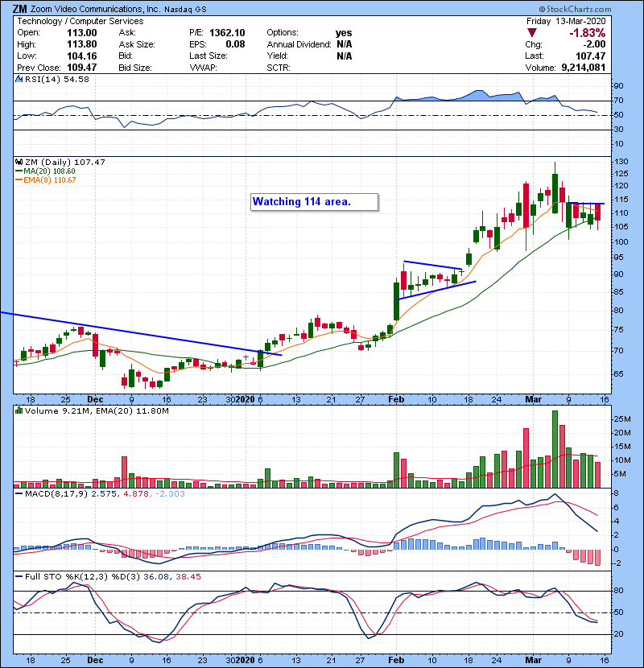
Task: Click the RSI area-chart icon
Action: click(x=19, y=79)
